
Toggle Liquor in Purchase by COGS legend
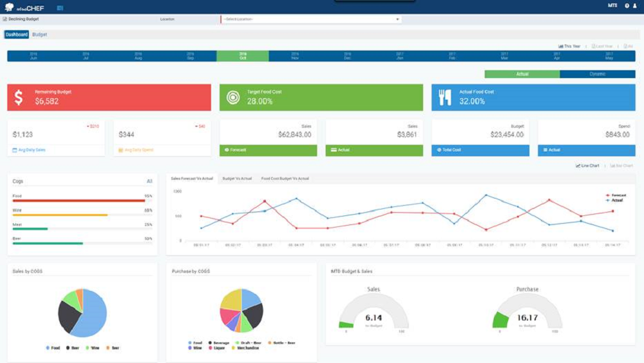click(x=217, y=348)
